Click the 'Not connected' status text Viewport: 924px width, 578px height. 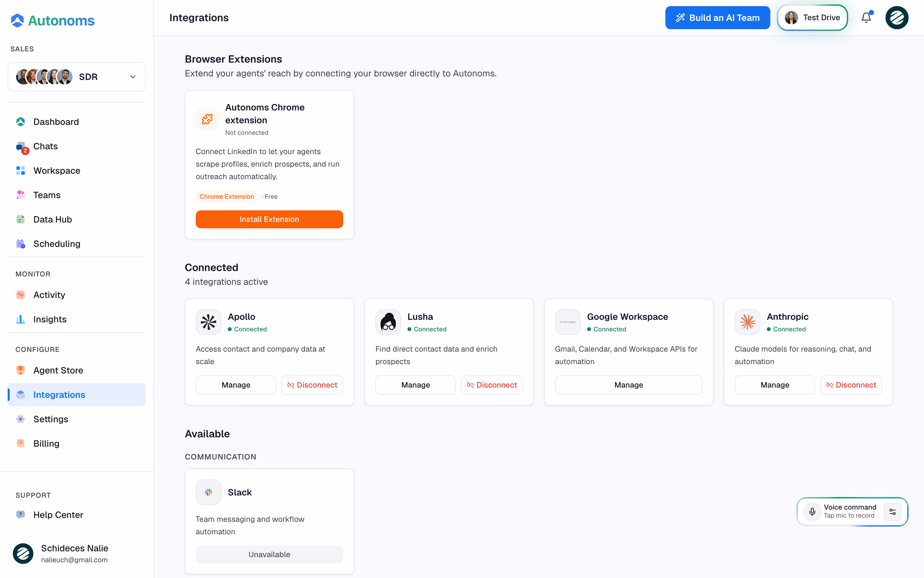tap(247, 133)
